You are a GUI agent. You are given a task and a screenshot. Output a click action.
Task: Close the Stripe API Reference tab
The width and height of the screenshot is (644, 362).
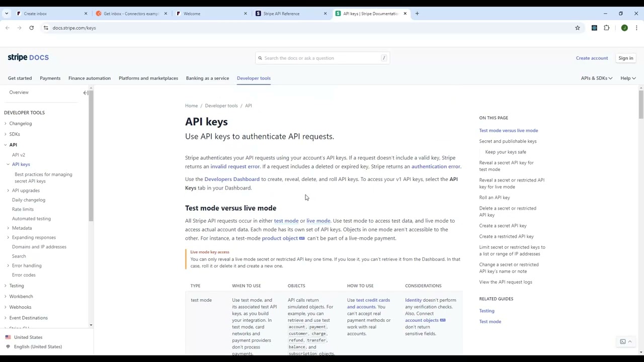coord(325,14)
